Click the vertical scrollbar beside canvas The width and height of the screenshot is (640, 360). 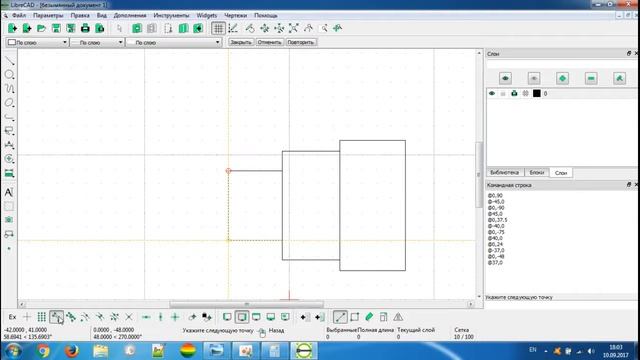point(479,175)
